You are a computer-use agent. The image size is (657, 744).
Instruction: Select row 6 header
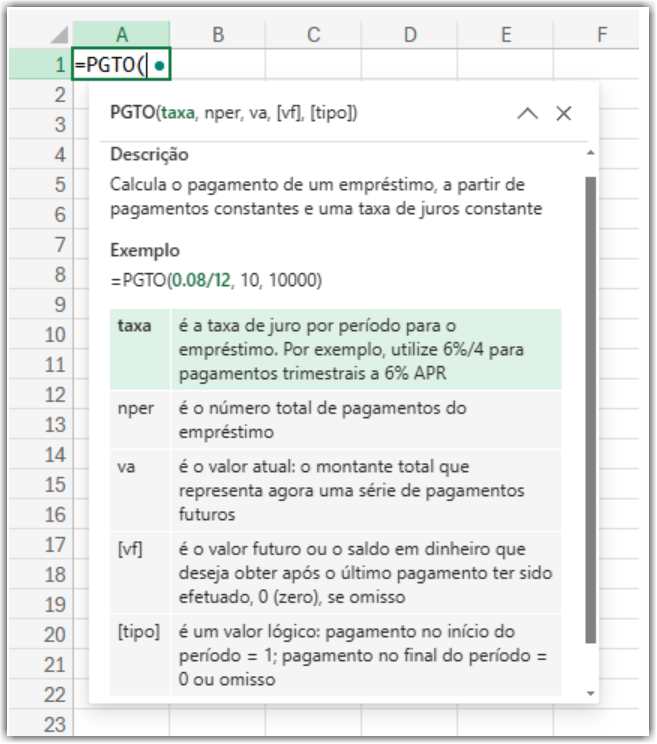click(x=41, y=214)
